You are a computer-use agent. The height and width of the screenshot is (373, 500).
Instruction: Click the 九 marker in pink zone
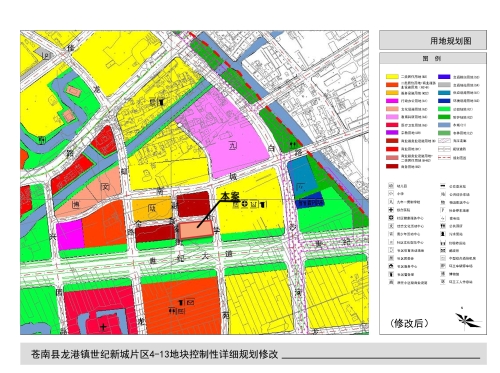coord(233,145)
